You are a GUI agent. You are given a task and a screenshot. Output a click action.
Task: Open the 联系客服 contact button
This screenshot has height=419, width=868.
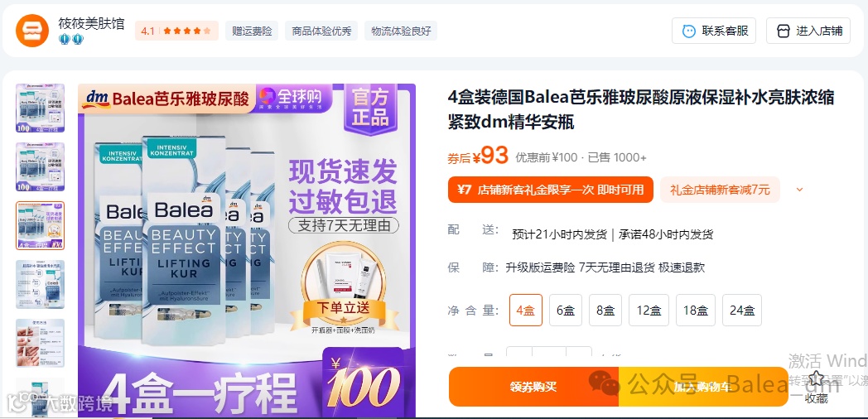714,31
